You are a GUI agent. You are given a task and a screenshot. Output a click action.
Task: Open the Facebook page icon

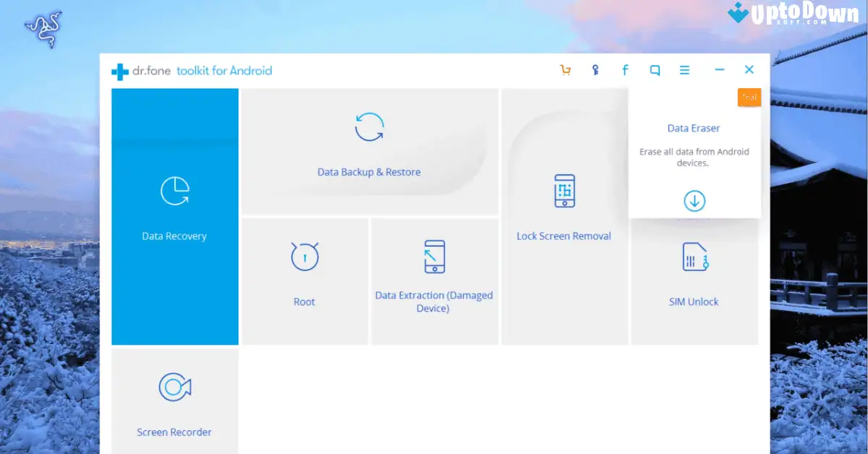624,69
